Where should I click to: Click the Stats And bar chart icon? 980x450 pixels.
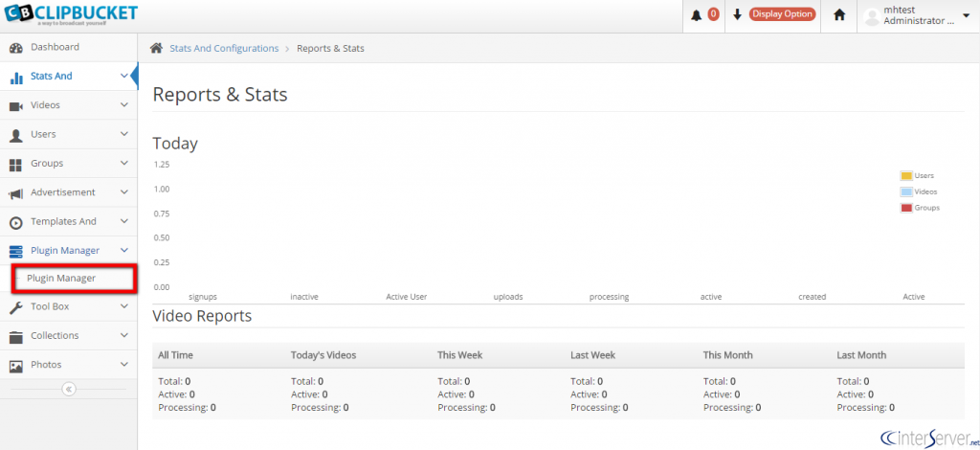pyautogui.click(x=17, y=78)
